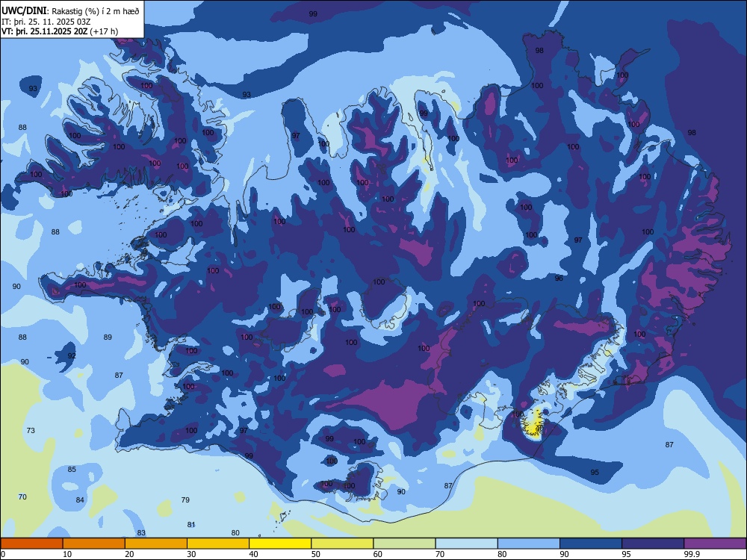Select the legend tick label '30'

click(191, 554)
